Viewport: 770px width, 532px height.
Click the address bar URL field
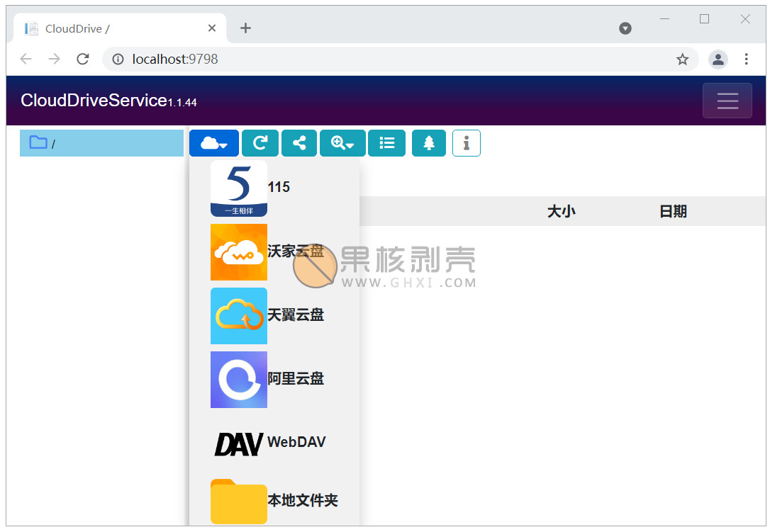pos(390,60)
